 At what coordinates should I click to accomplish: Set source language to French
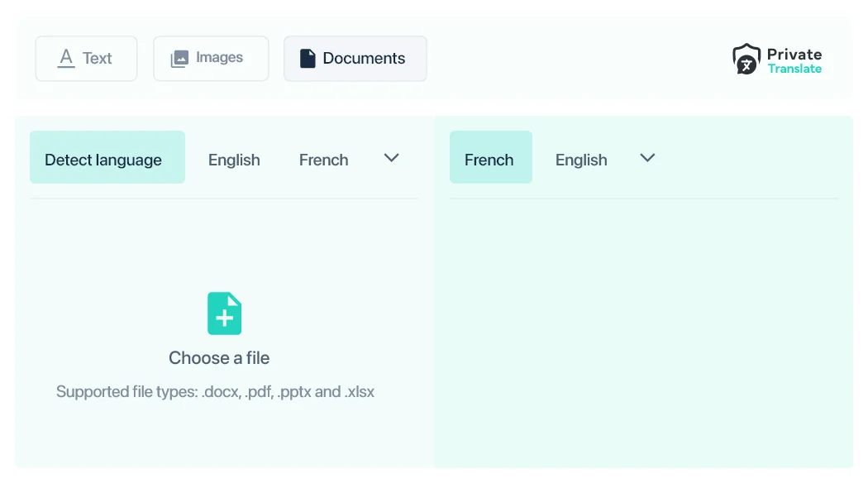coord(323,160)
